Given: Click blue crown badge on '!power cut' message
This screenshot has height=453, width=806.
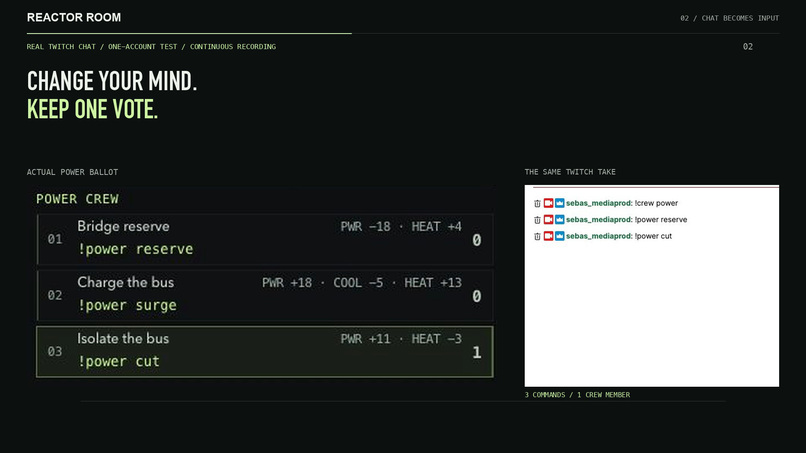Looking at the screenshot, I should [x=560, y=236].
